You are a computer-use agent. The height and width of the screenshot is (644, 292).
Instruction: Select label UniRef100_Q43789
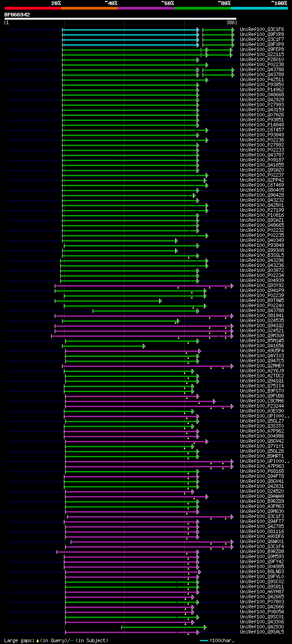262,75
